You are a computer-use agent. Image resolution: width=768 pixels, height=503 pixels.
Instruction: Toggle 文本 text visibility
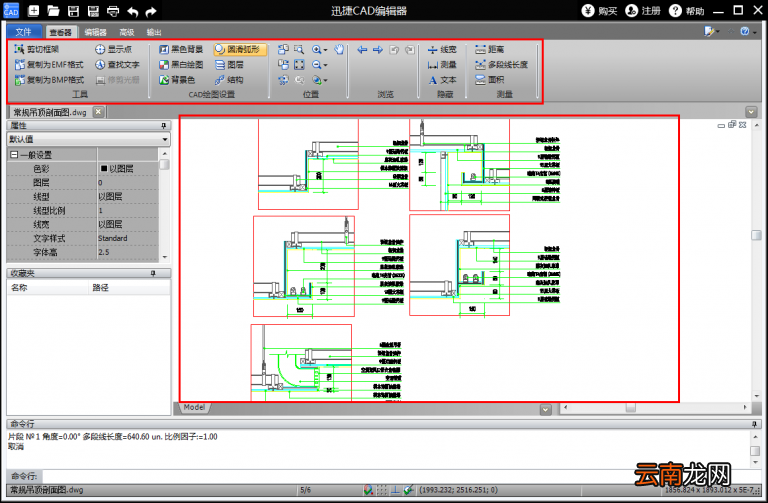pos(442,80)
